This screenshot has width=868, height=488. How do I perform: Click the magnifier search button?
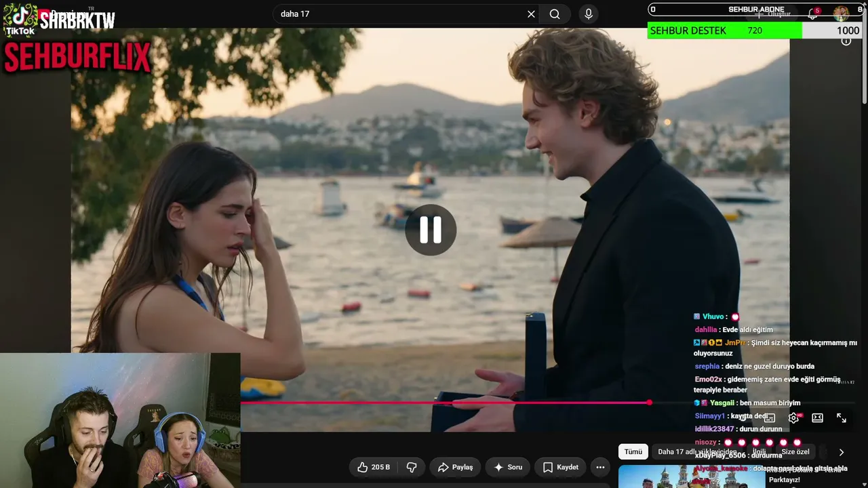tap(555, 14)
